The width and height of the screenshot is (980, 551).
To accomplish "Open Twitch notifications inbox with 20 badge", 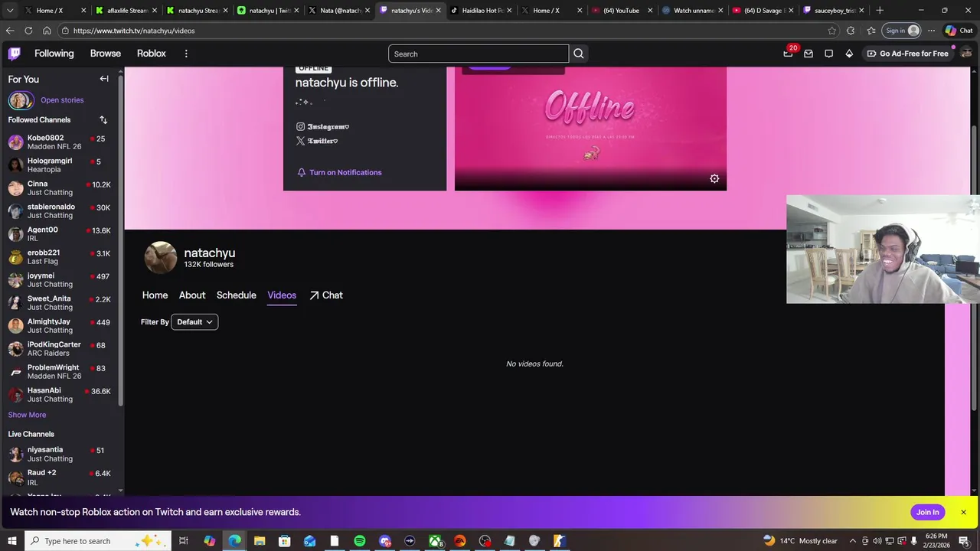I will point(788,54).
